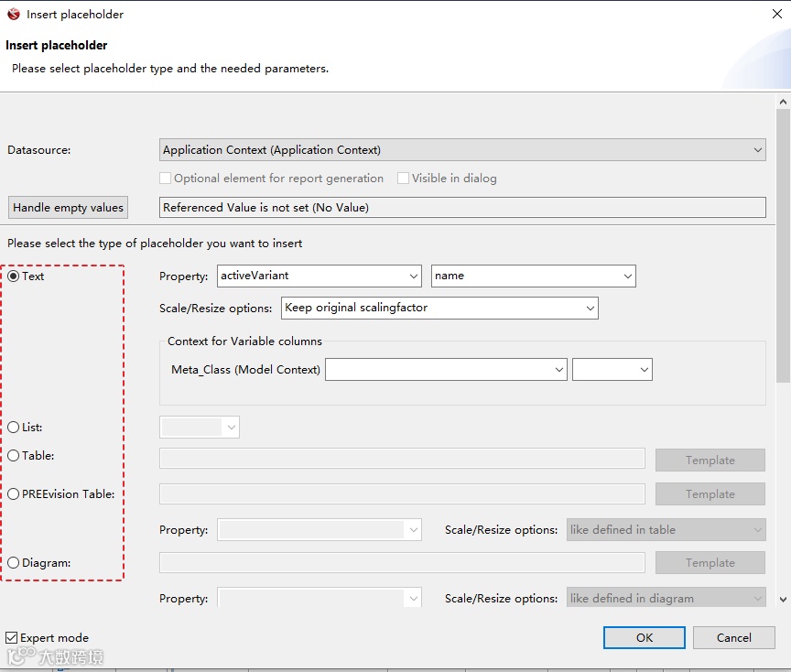Pick the Diagram placeholder type
Viewport: 791px width, 672px height.
pos(14,563)
